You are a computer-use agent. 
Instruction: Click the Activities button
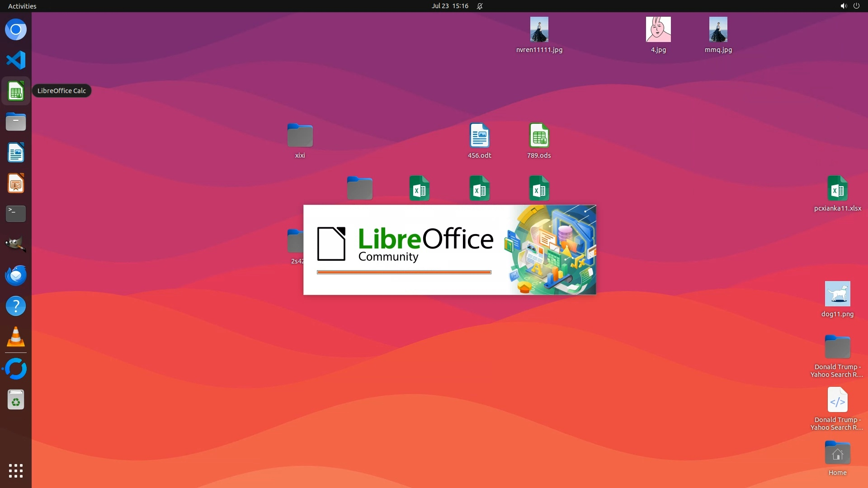pos(22,6)
